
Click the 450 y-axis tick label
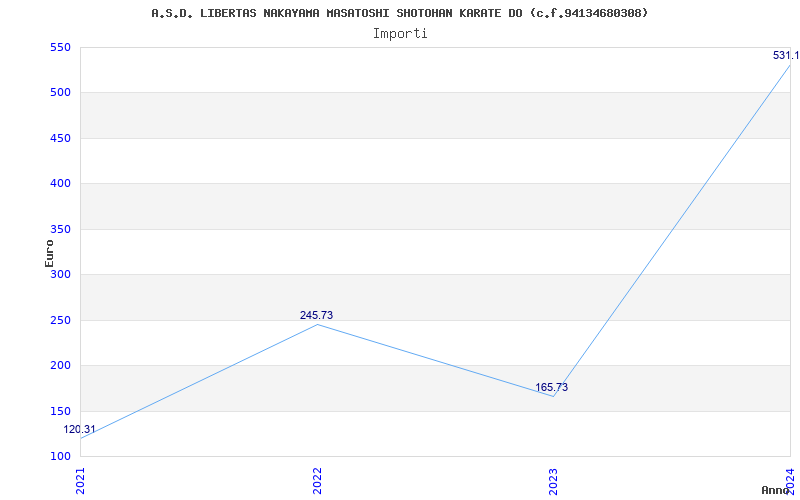[x=60, y=138]
